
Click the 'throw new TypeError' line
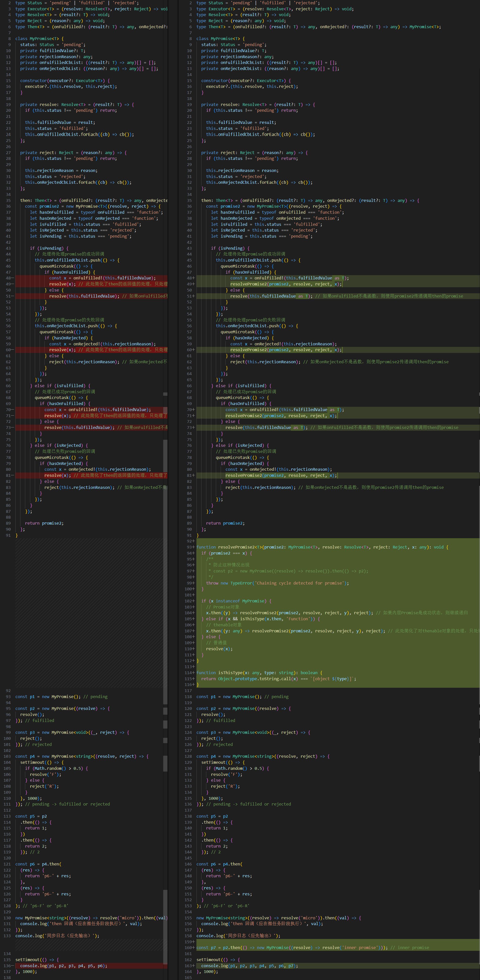pos(278,583)
